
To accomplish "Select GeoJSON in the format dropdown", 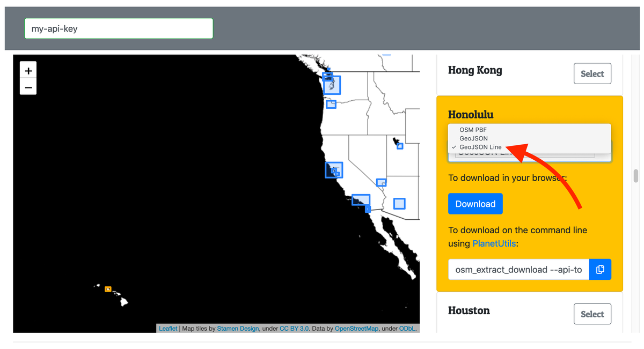I will pyautogui.click(x=473, y=138).
